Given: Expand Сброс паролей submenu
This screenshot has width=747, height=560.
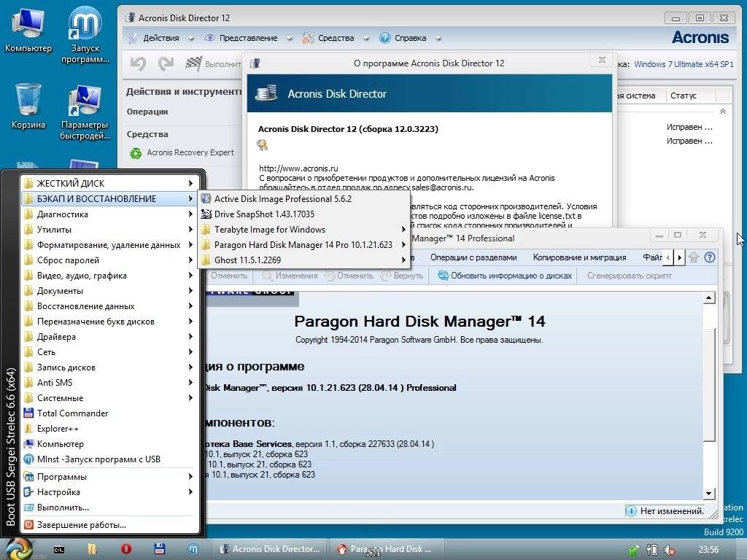Looking at the screenshot, I should point(110,260).
